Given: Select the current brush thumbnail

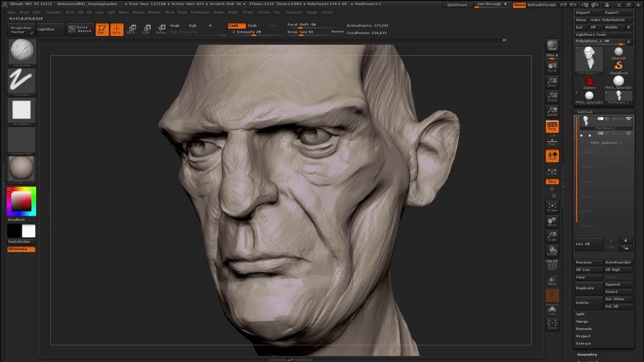Looking at the screenshot, I should (x=21, y=51).
